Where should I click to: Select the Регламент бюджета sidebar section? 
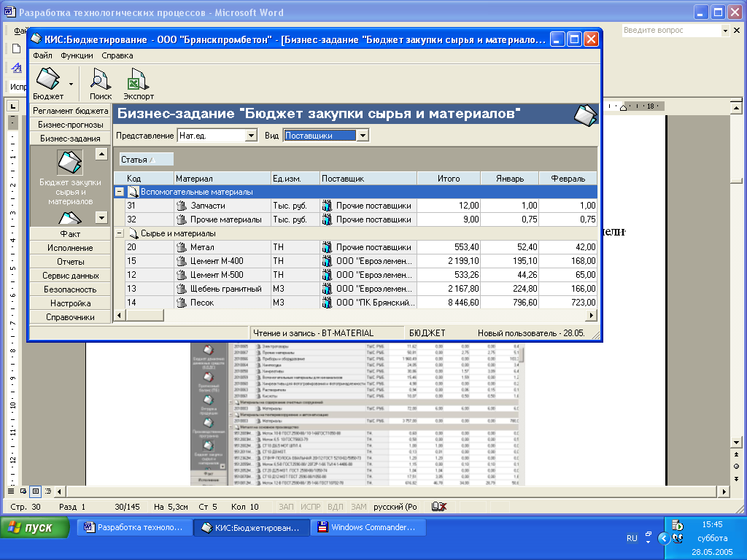pos(70,111)
